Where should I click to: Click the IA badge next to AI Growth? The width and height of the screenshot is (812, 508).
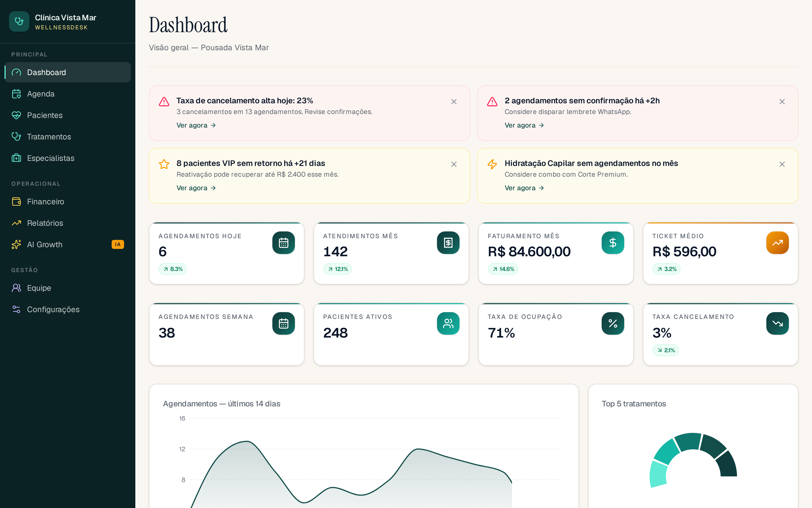tap(118, 245)
